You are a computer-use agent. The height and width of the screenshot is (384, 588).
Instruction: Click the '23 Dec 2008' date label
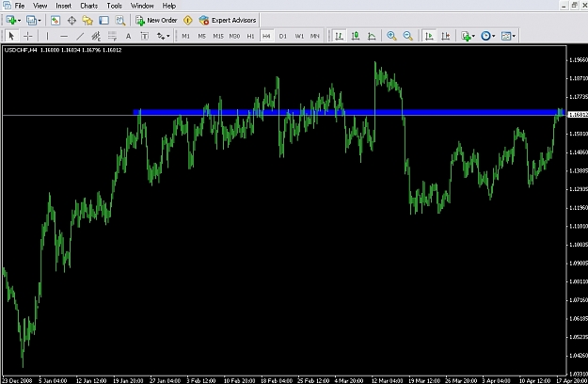(17, 380)
